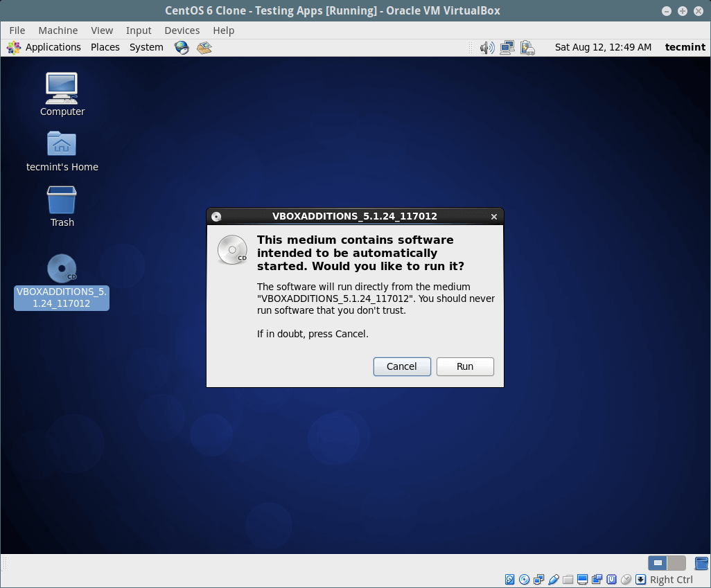Screen dimensions: 711x588
Task: Cancel the autorun dialog
Action: tap(402, 366)
